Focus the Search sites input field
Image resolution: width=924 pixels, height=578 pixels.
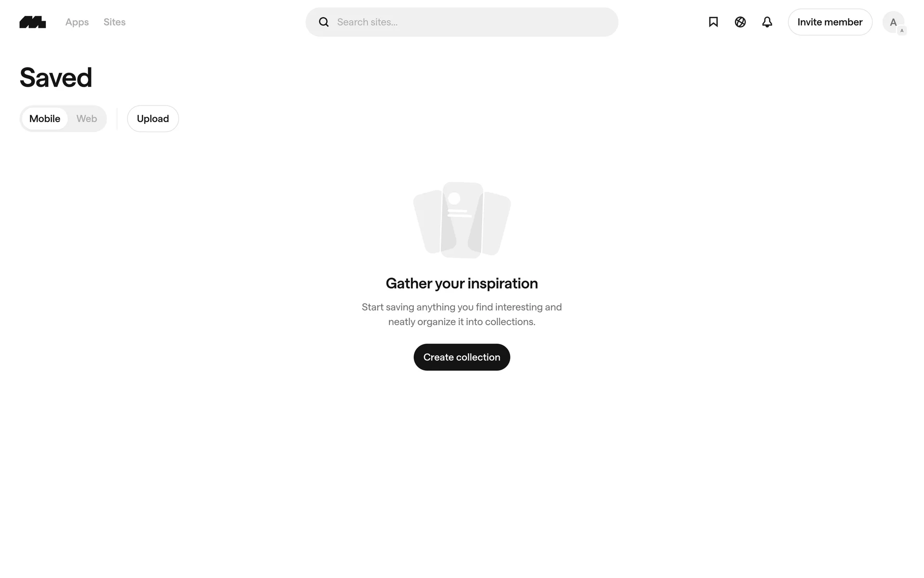(x=462, y=22)
